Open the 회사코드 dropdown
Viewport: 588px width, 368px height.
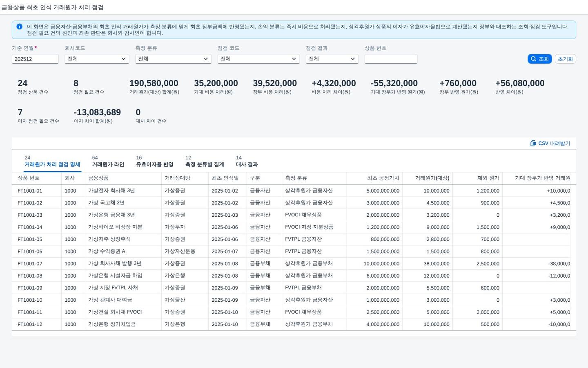pyautogui.click(x=97, y=59)
